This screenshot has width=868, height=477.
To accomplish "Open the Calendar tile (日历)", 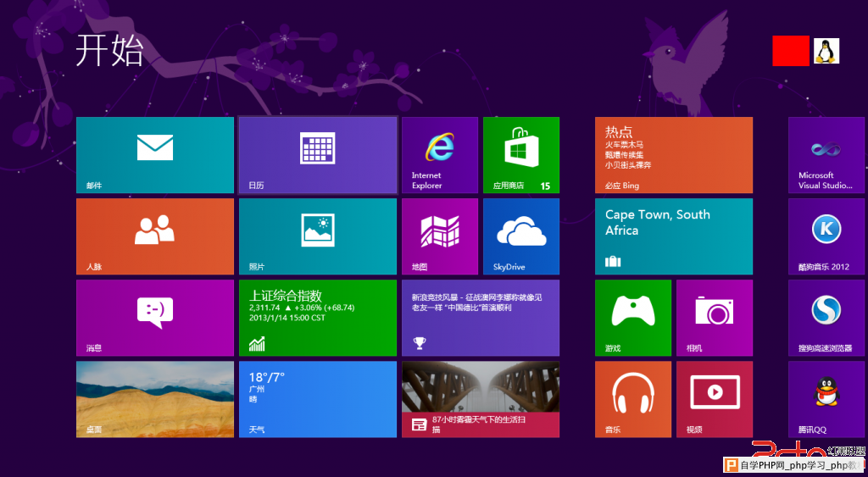I will (318, 155).
